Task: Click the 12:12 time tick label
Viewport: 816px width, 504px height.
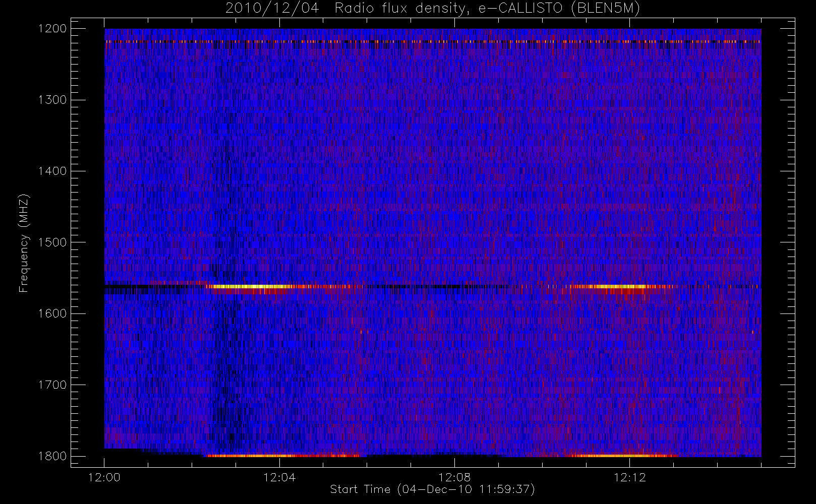Action: [x=629, y=477]
